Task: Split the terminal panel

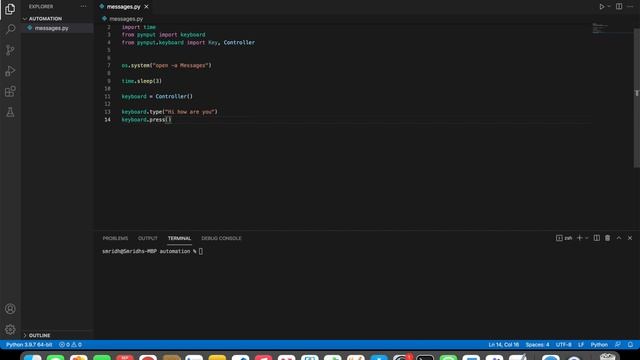Action: (x=596, y=238)
